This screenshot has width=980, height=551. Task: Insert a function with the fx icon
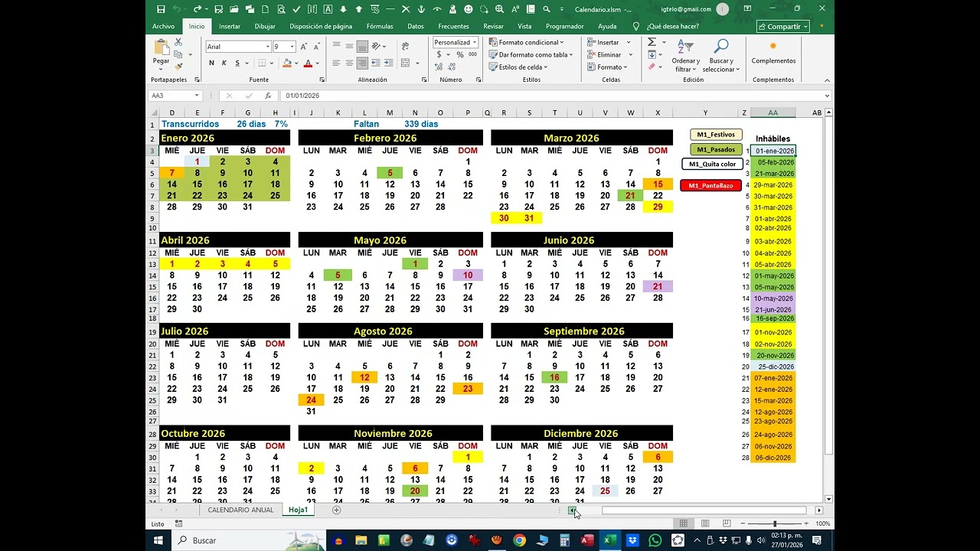pos(268,96)
